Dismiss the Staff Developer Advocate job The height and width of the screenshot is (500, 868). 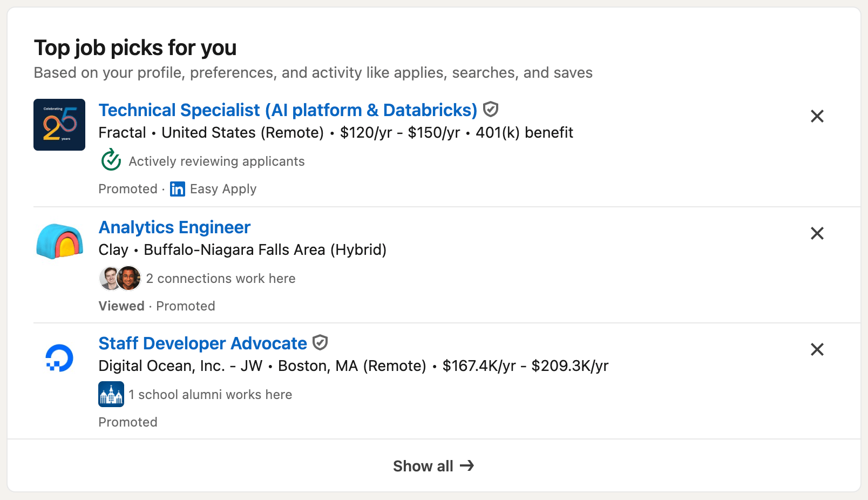pyautogui.click(x=817, y=349)
